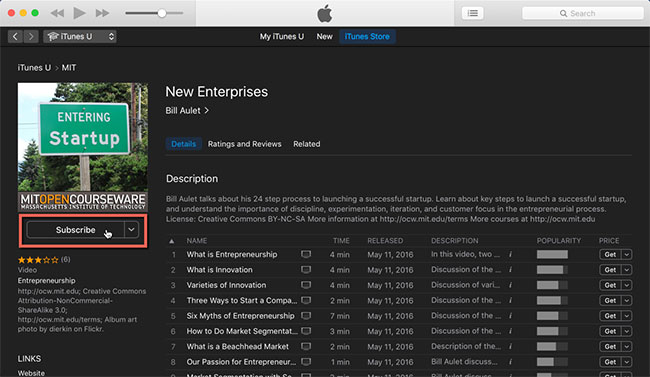
Task: Select the Details tab
Action: point(184,144)
